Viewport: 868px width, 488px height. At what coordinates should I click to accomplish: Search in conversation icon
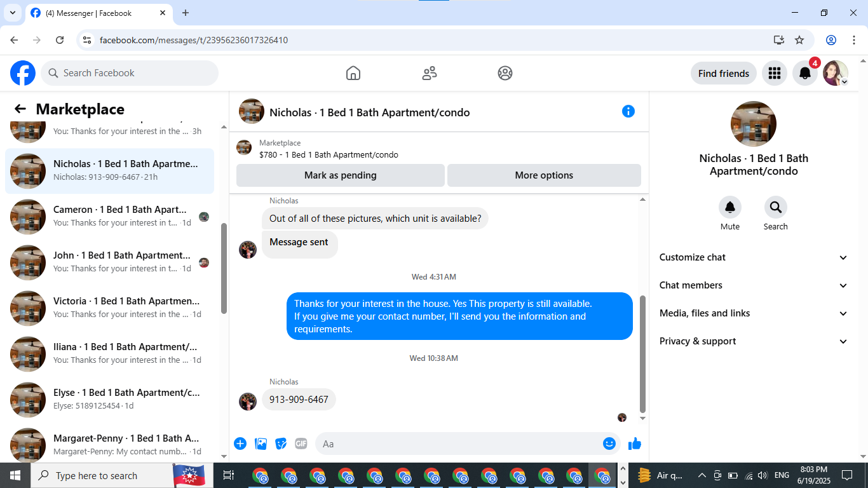776,208
